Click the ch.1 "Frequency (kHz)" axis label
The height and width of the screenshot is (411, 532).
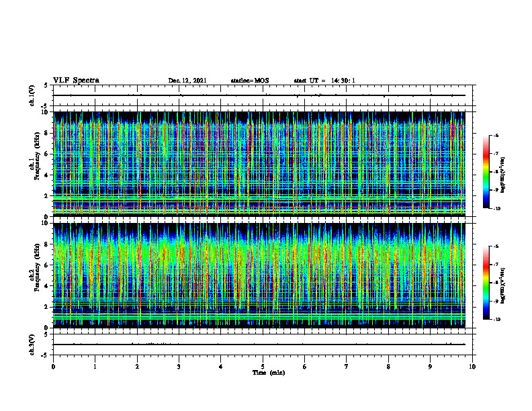tap(37, 156)
